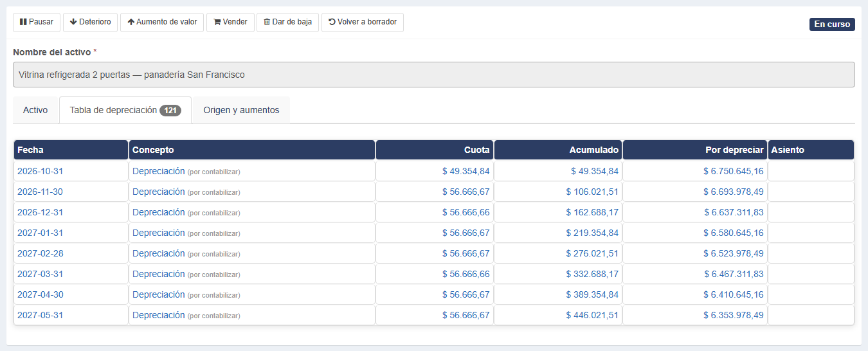Click por depreciar $ 6.410.645,16
868x351 pixels.
[x=734, y=294]
